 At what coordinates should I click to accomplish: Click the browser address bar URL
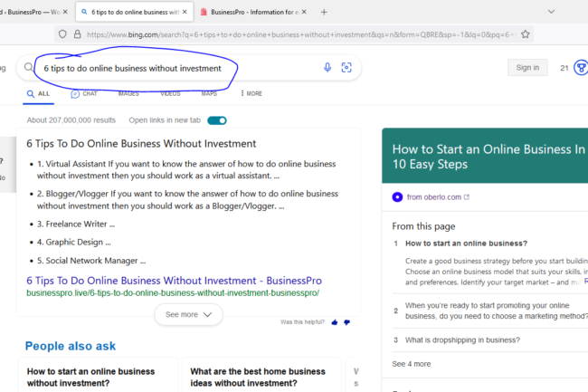point(300,34)
